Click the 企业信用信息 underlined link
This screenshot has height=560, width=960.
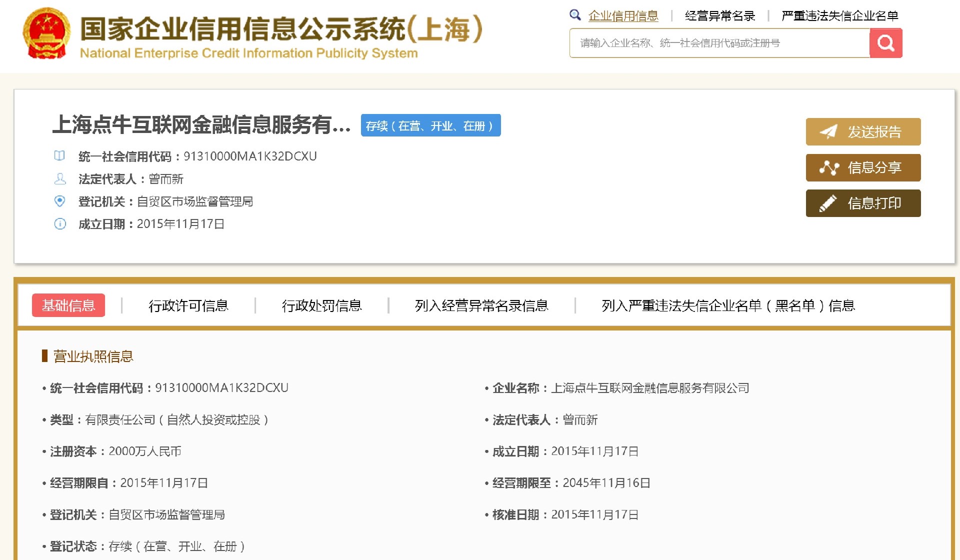click(624, 15)
